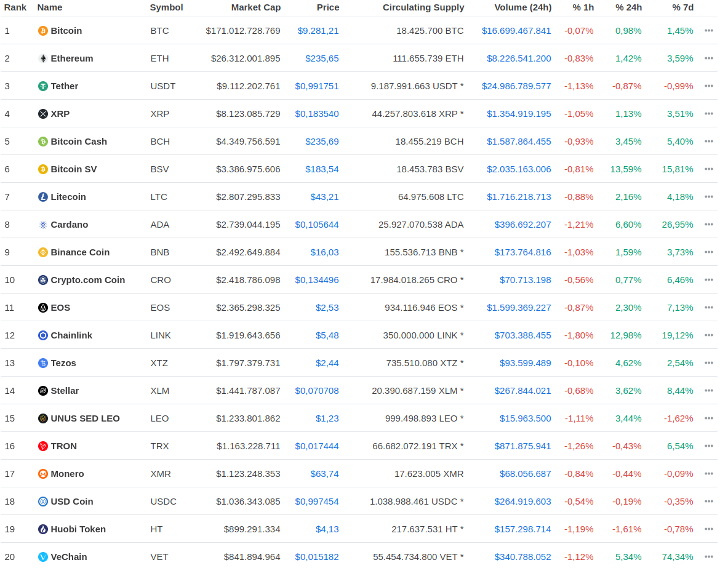The image size is (728, 568).
Task: Click VeChain 7d change 74,34%
Action: point(678,557)
